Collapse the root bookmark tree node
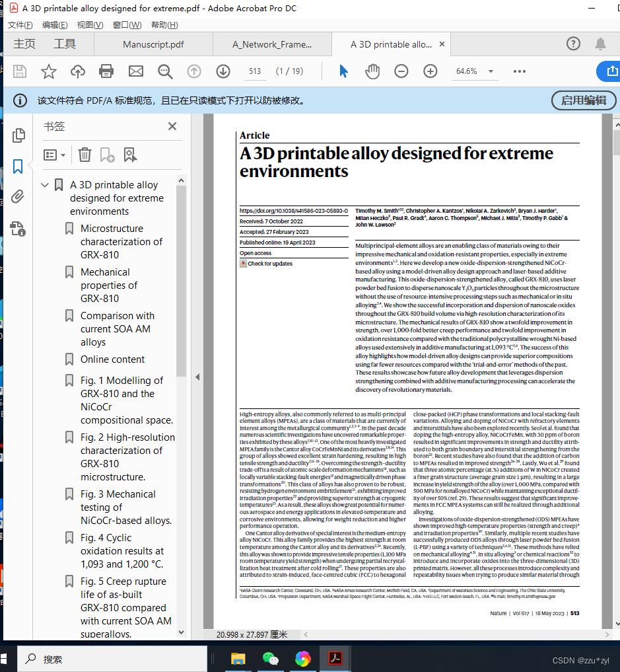 44,185
